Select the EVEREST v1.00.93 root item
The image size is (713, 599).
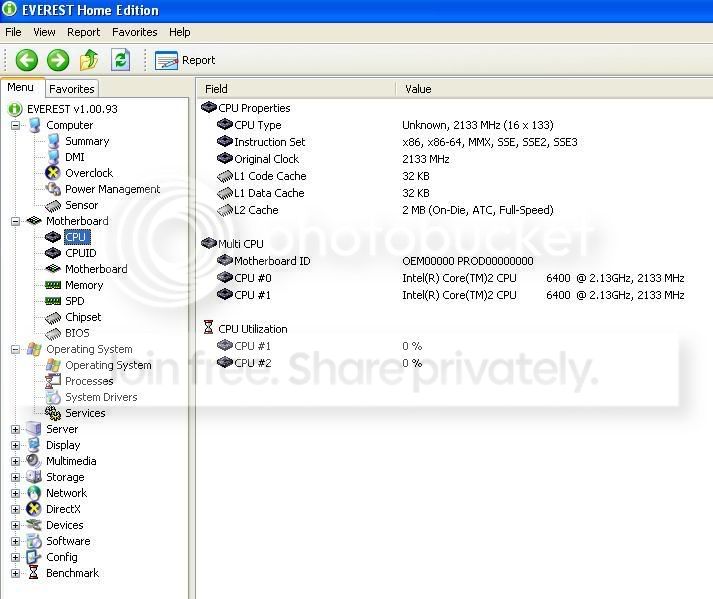72,109
